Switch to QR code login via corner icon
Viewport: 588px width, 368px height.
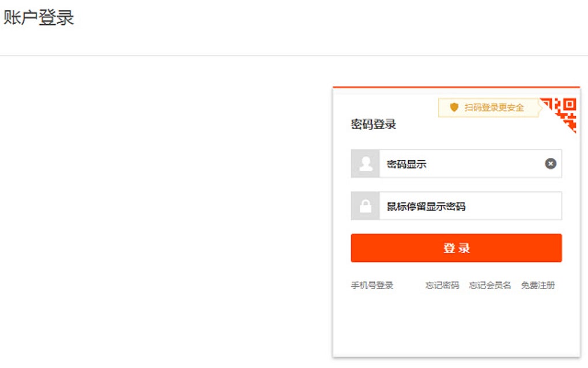tap(565, 111)
